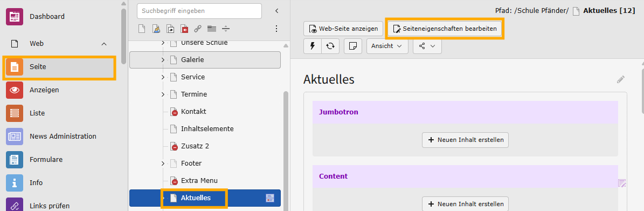This screenshot has width=644, height=211.
Task: Expand the Service tree node
Action: tap(163, 77)
